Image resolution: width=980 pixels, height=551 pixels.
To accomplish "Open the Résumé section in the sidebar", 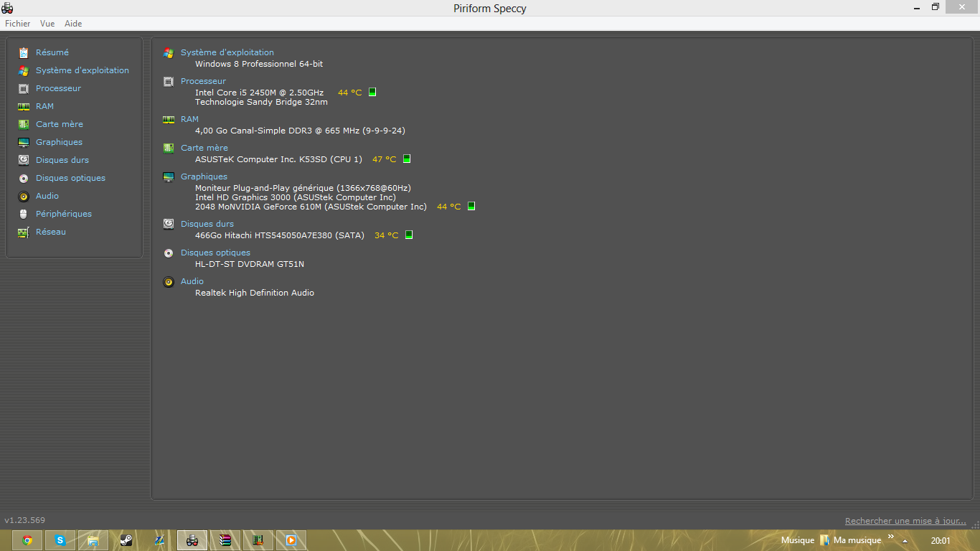I will point(52,52).
